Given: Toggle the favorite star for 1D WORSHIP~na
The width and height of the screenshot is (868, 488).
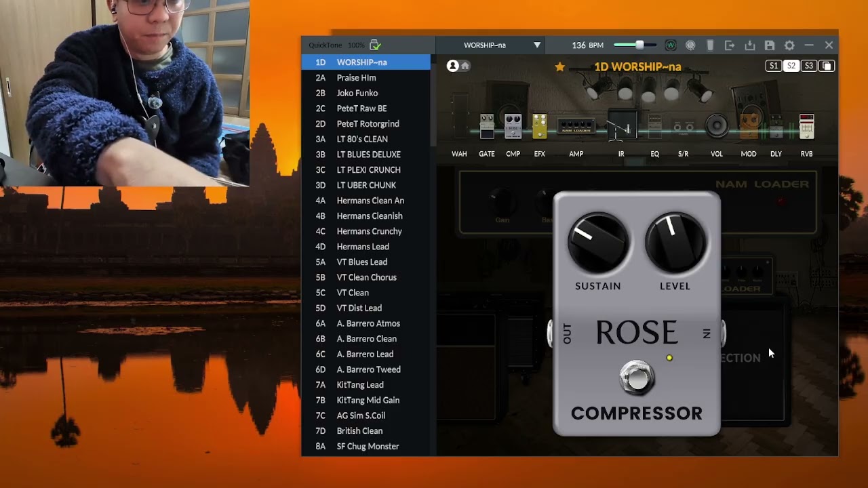Looking at the screenshot, I should click(x=559, y=66).
